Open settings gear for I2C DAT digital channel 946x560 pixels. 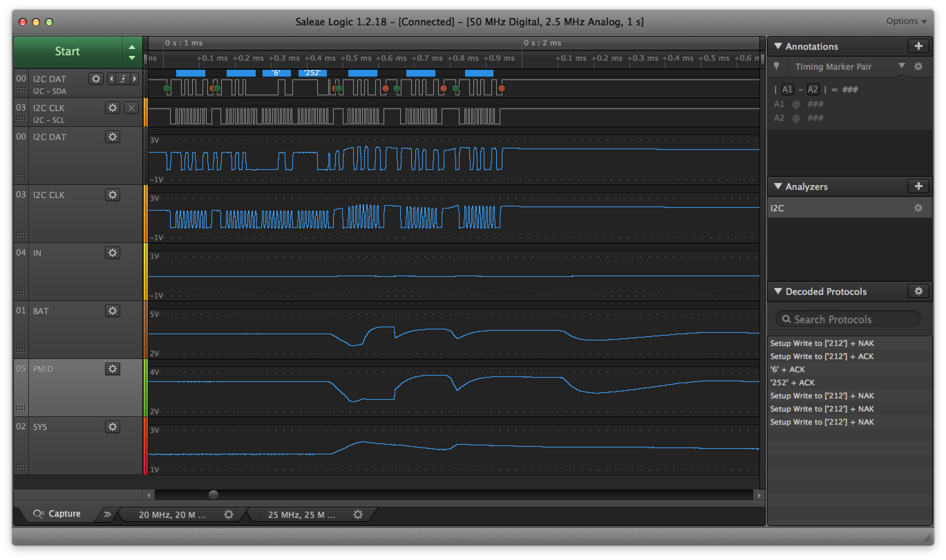(96, 79)
